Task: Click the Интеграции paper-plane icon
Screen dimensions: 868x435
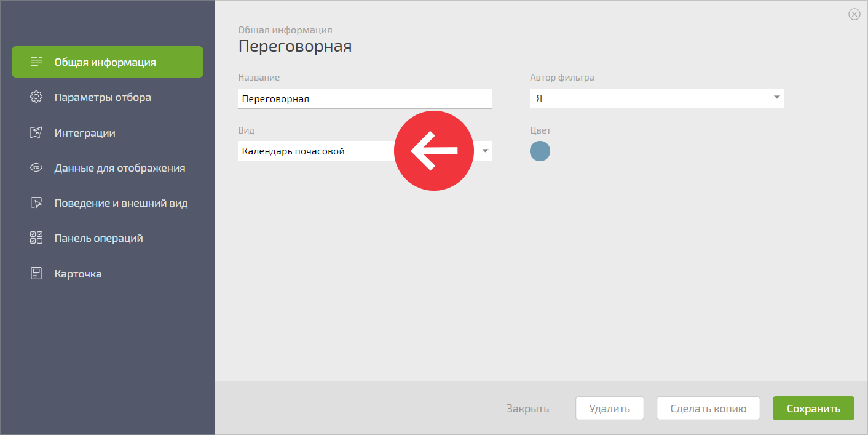Action: pos(36,132)
